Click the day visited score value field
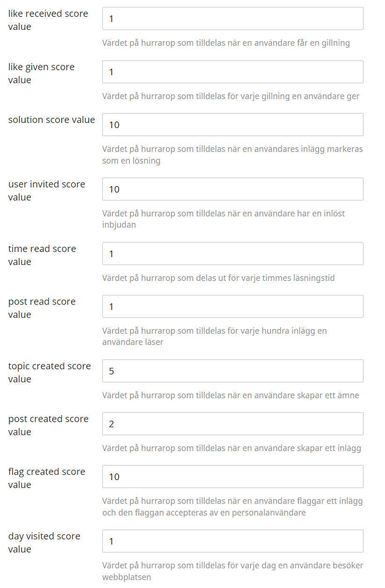385x588 pixels. (x=233, y=541)
